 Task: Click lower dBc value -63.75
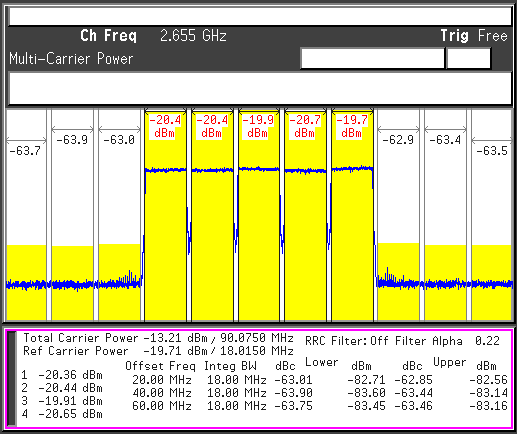tap(293, 406)
